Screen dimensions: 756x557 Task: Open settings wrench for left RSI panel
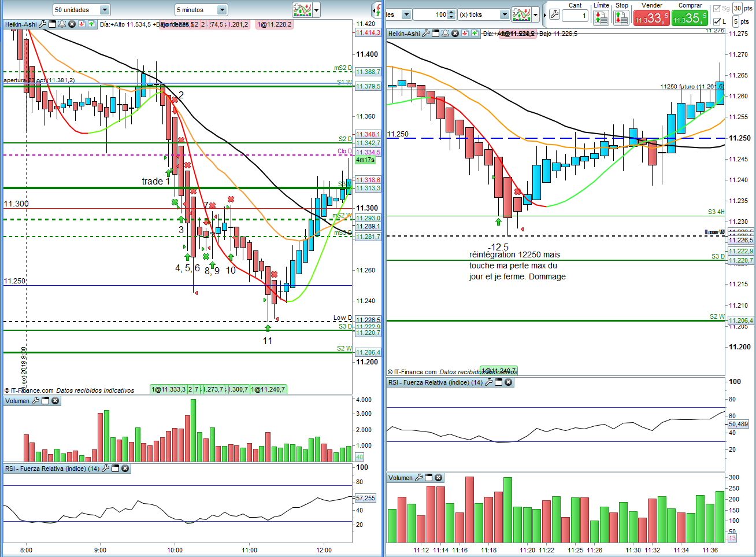pyautogui.click(x=105, y=469)
